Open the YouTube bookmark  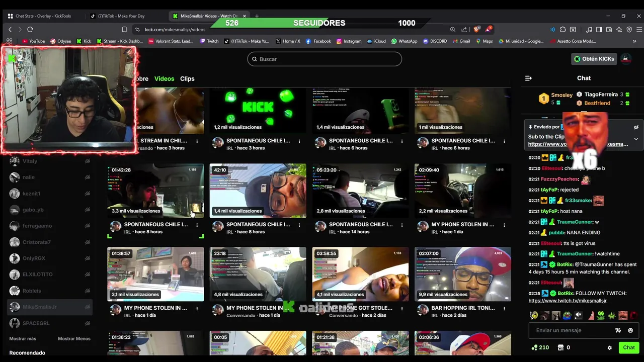pos(33,41)
